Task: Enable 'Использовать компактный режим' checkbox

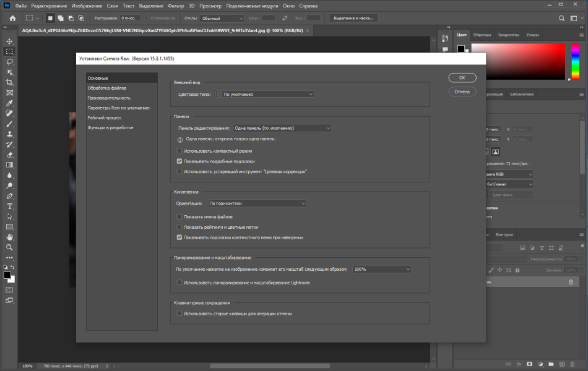Action: pyautogui.click(x=179, y=151)
